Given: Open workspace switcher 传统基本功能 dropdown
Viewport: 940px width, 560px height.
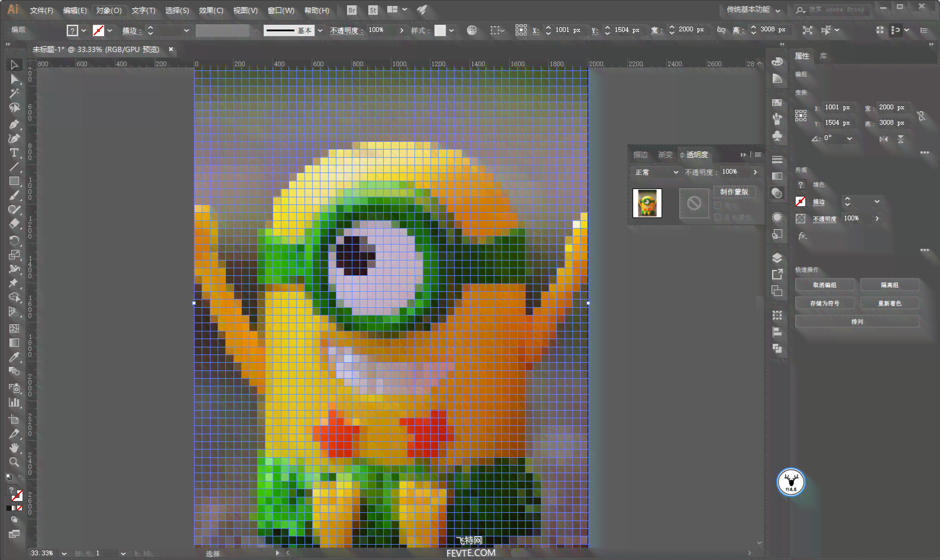Looking at the screenshot, I should pyautogui.click(x=753, y=10).
